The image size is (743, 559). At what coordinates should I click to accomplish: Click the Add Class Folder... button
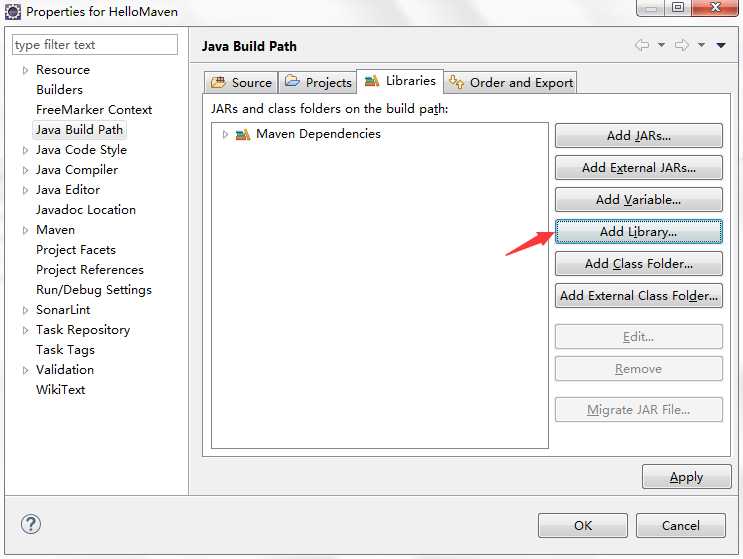click(639, 263)
